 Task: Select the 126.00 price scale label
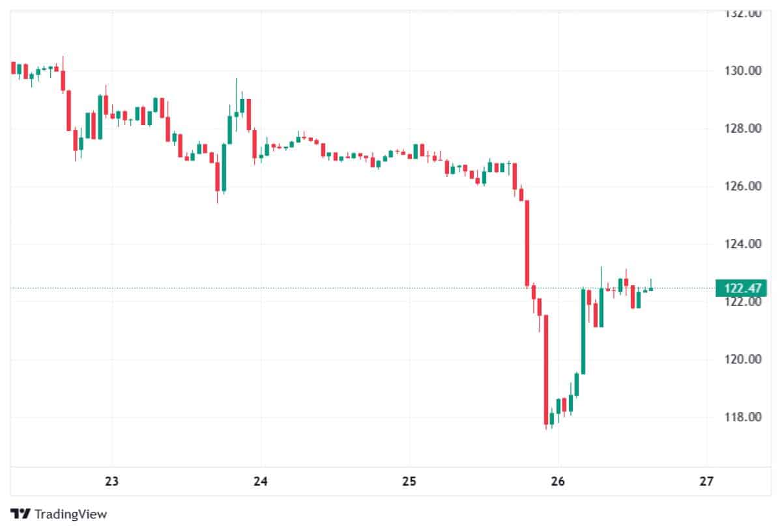pos(744,187)
